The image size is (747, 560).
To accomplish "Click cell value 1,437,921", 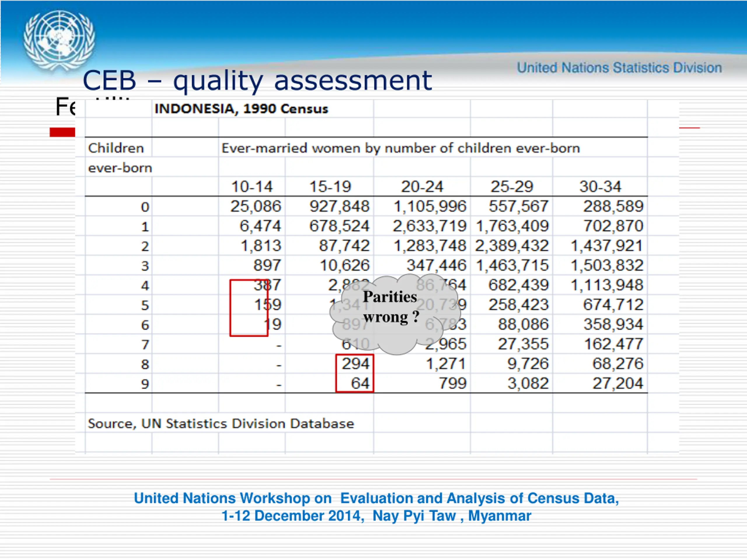I will [607, 245].
